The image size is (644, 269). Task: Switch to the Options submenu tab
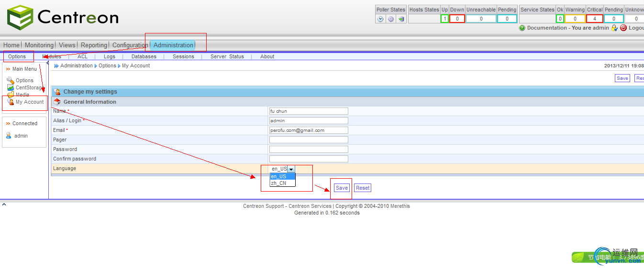17,56
